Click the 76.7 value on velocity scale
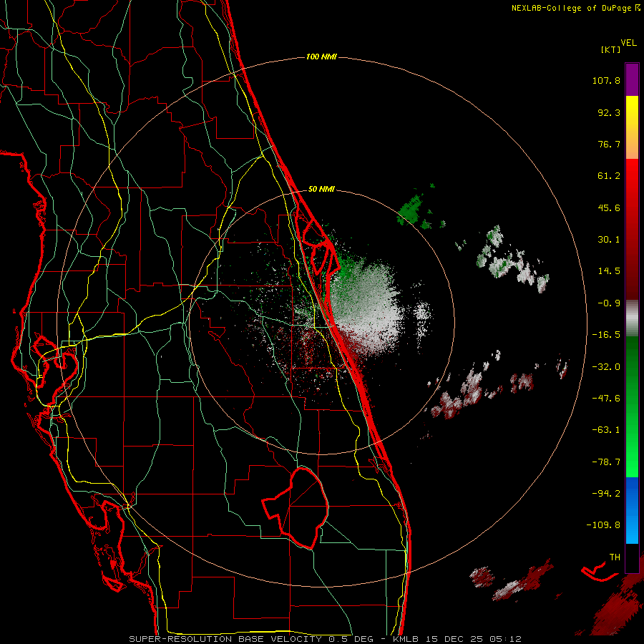Image resolution: width=644 pixels, height=644 pixels. [x=609, y=144]
